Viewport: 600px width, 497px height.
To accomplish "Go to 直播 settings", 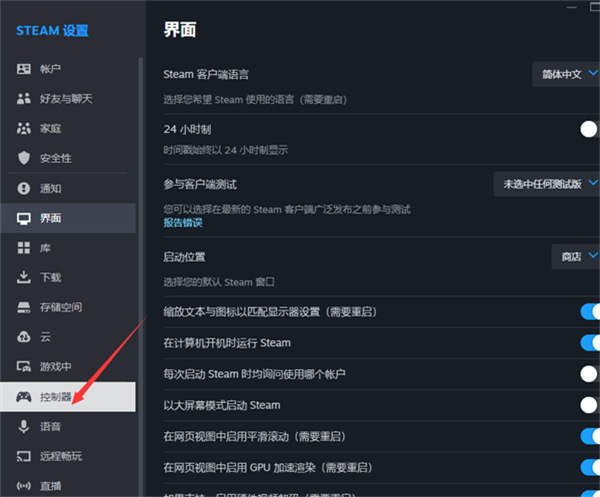I will point(68,486).
